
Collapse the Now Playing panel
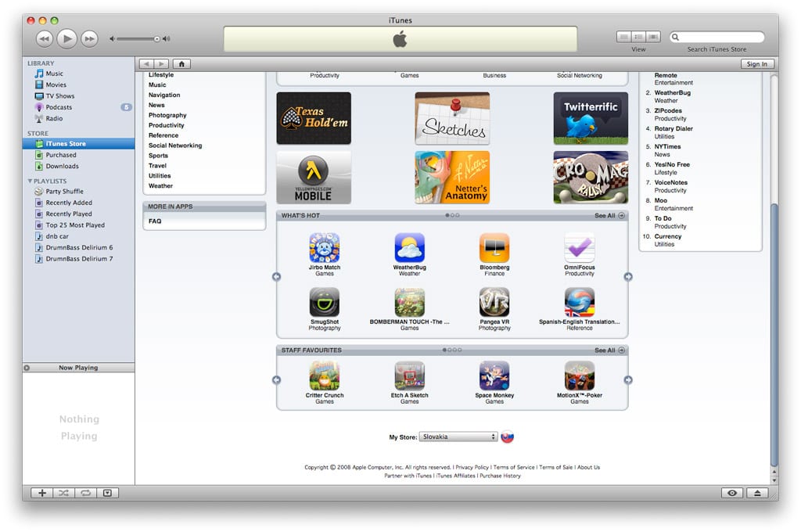tap(27, 368)
